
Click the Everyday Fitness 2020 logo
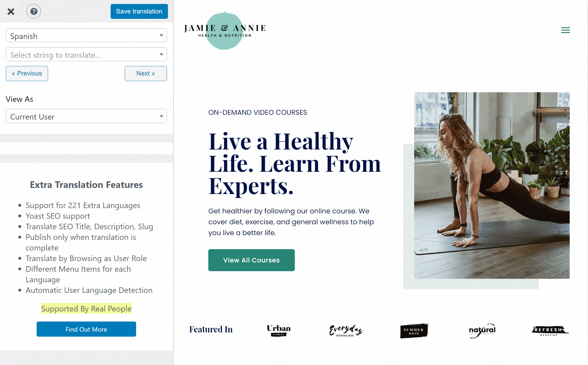coord(345,329)
